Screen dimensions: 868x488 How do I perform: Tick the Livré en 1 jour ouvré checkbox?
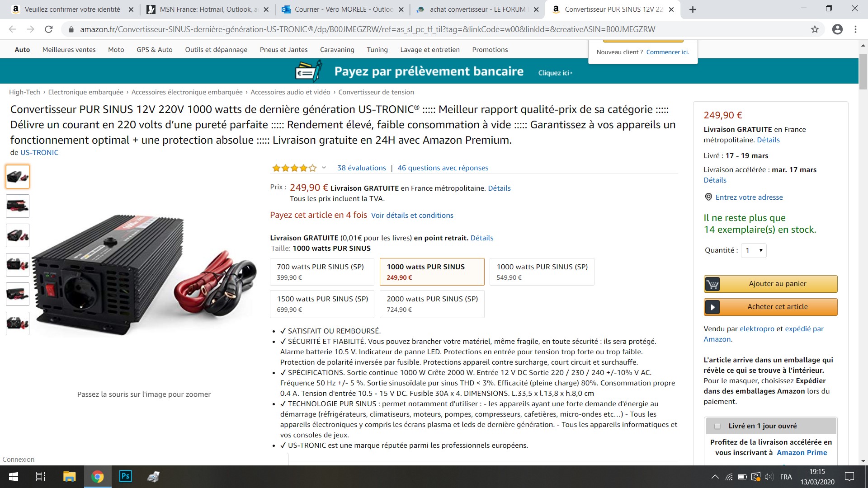717,426
